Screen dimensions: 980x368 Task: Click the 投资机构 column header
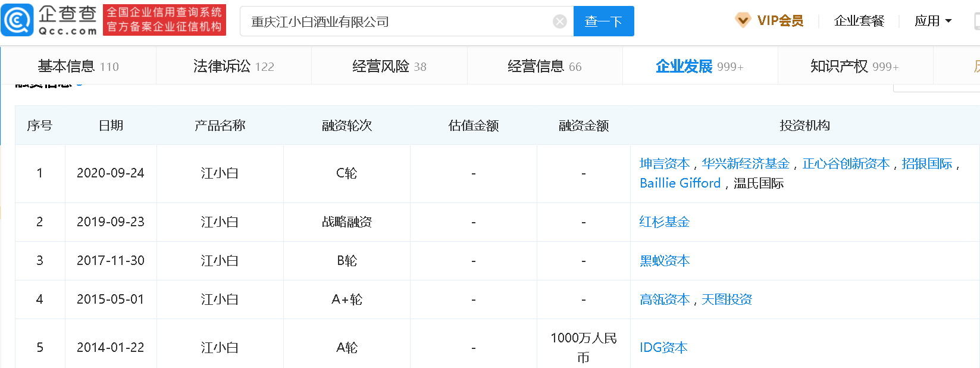click(x=805, y=126)
